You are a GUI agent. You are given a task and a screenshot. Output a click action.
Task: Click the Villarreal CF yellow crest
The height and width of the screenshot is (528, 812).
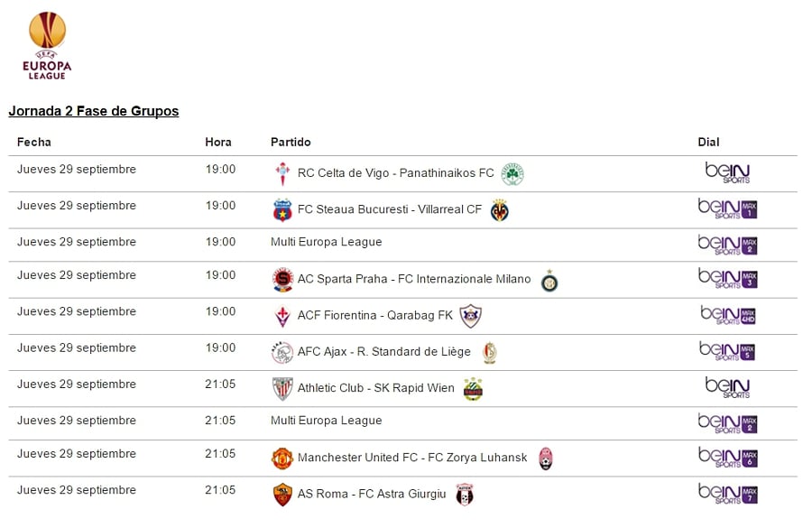tap(499, 210)
